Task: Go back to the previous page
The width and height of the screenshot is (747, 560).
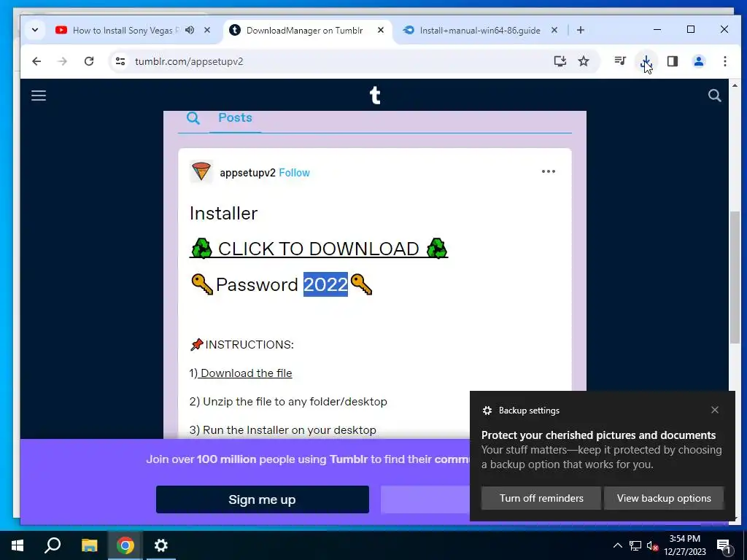Action: (x=36, y=61)
